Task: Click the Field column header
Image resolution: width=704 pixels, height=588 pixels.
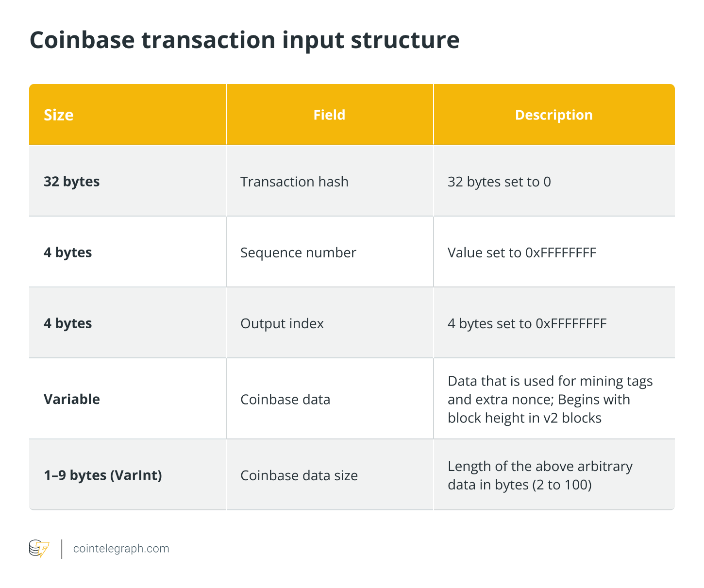Action: tap(330, 115)
